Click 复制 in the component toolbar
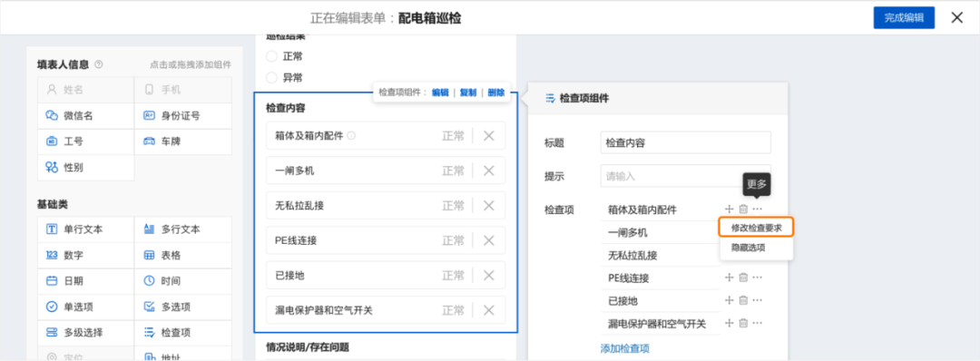The height and width of the screenshot is (361, 980). pyautogui.click(x=468, y=93)
